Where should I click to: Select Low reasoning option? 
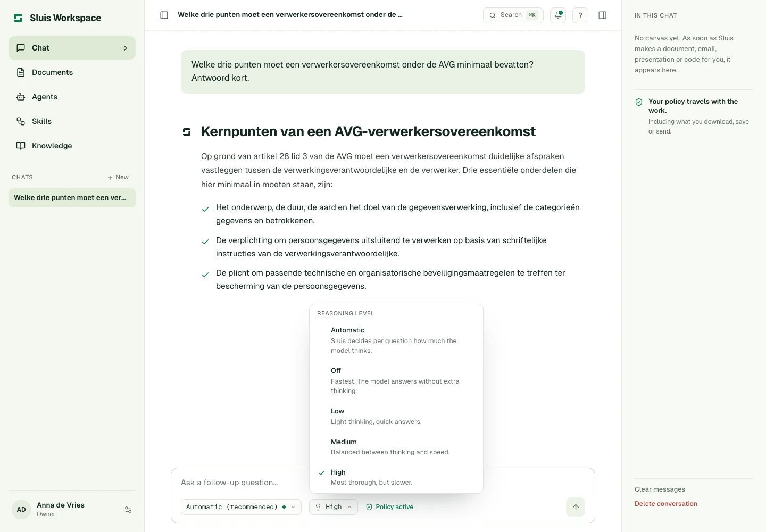click(x=396, y=416)
